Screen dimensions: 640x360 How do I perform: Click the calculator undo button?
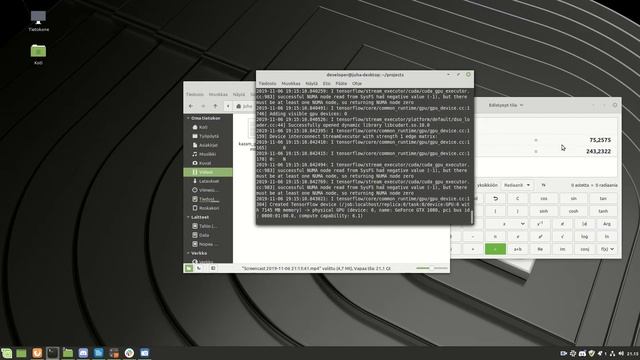496,198
